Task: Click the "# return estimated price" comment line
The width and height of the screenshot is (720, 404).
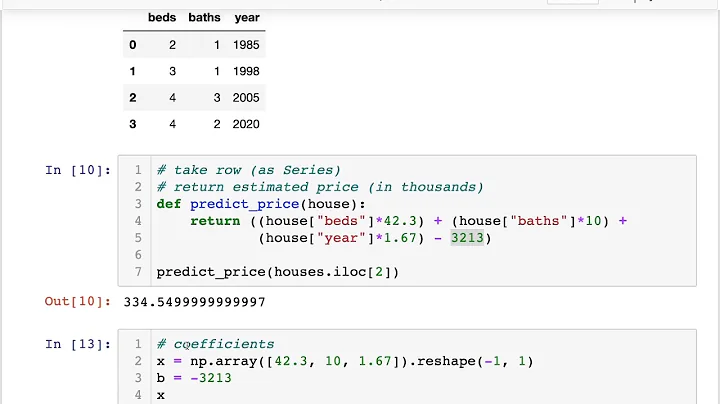Action: tap(320, 187)
